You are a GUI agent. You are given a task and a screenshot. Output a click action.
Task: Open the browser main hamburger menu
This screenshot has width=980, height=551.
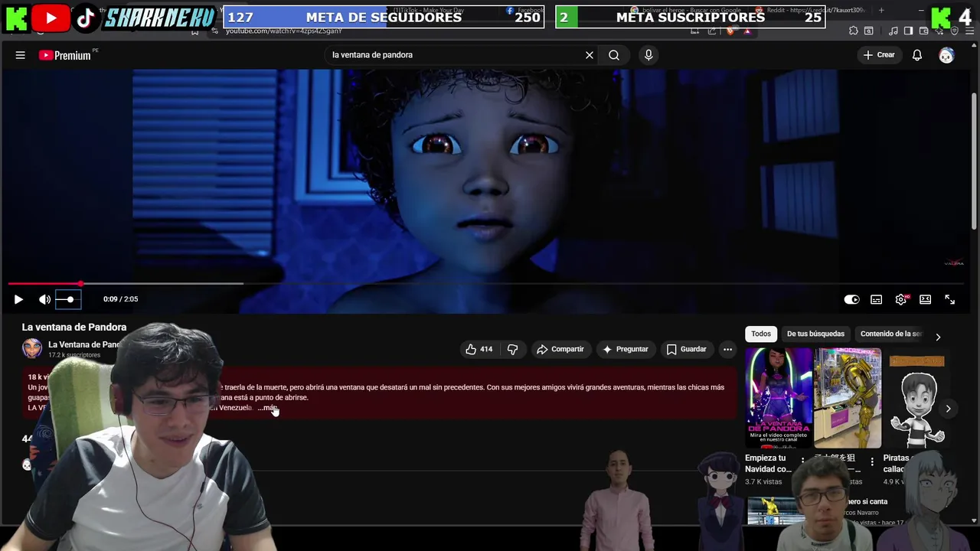point(969,31)
